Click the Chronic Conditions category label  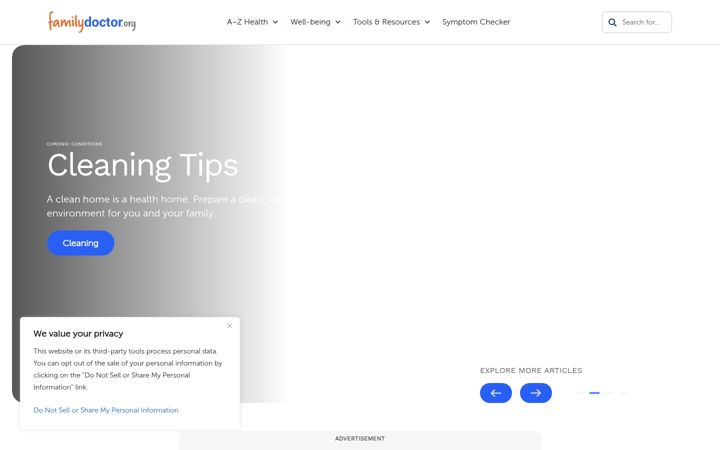[x=74, y=144]
